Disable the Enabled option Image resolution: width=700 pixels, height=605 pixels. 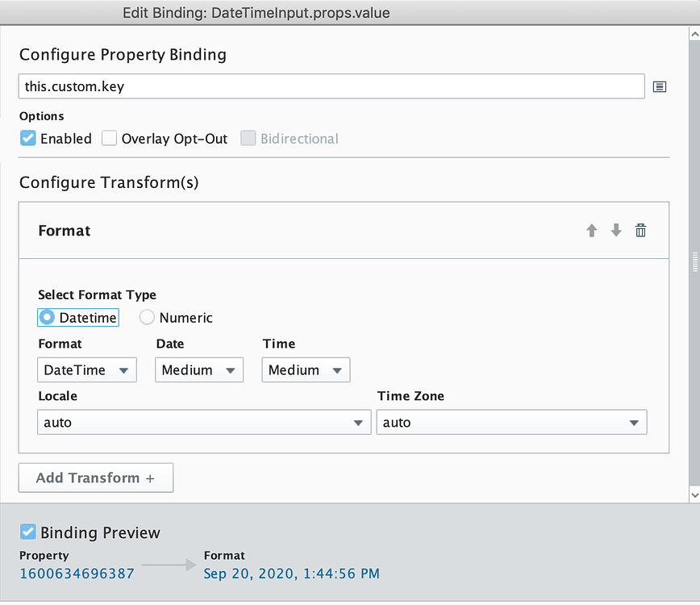27,138
